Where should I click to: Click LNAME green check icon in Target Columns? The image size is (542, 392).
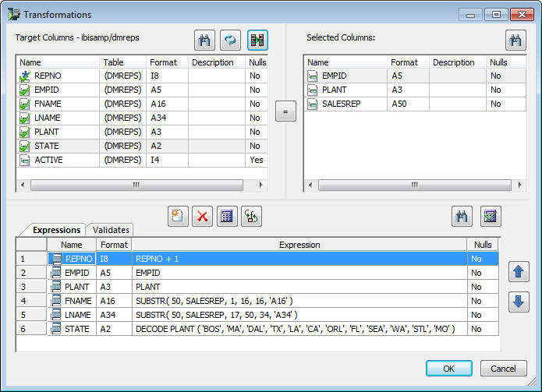pyautogui.click(x=25, y=118)
